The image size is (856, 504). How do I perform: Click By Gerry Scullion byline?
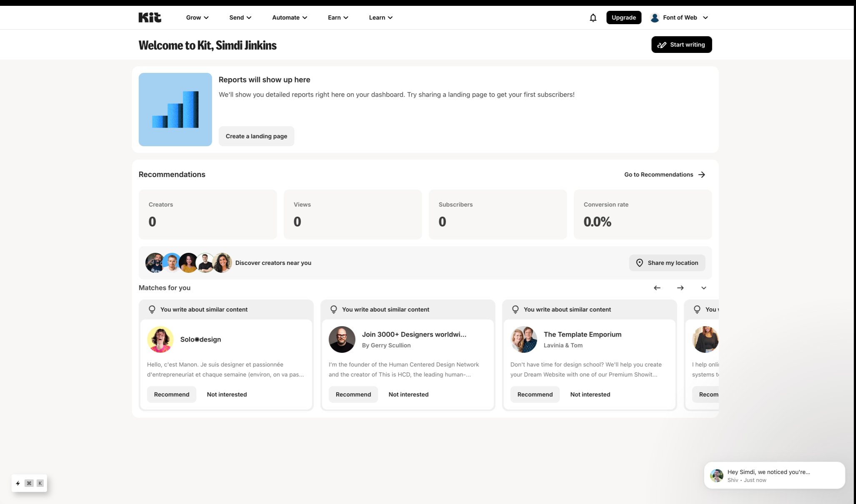click(386, 345)
